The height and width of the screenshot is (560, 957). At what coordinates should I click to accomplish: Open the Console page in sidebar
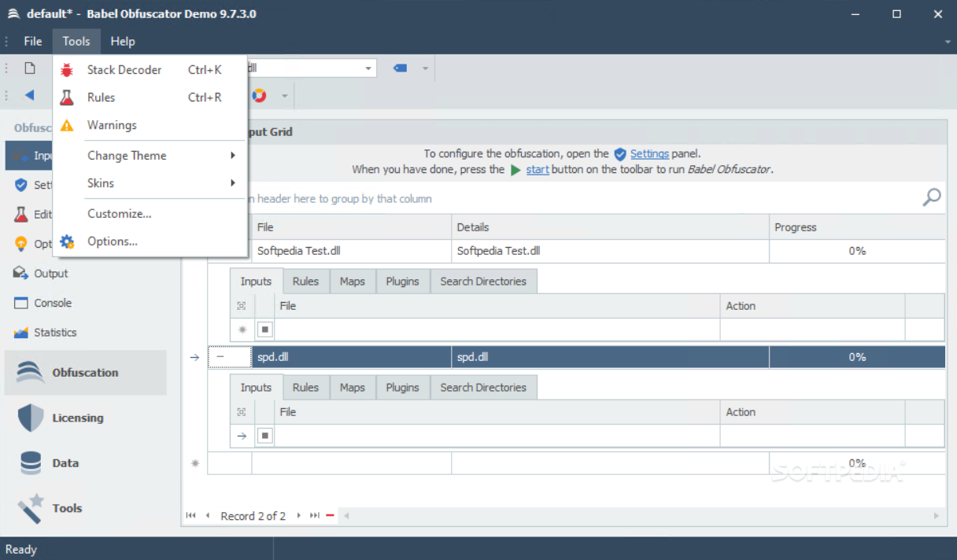[x=53, y=303]
